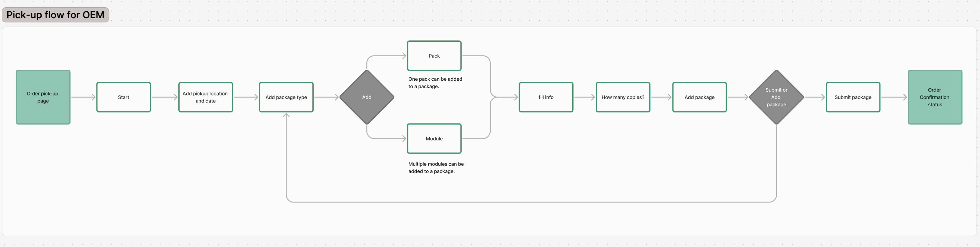The width and height of the screenshot is (980, 247).
Task: Click the 'Submit or Add package' diamond
Action: pos(776,97)
